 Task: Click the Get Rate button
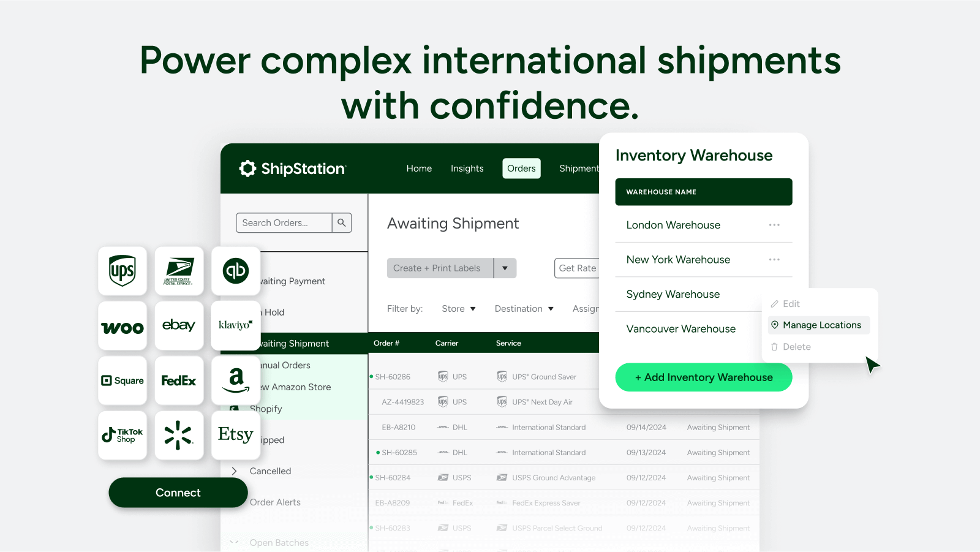[578, 268]
